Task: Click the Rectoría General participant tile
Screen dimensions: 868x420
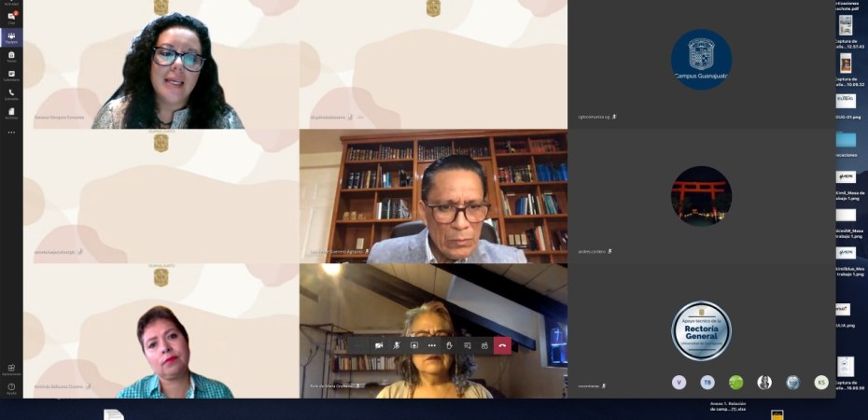Action: point(701,330)
